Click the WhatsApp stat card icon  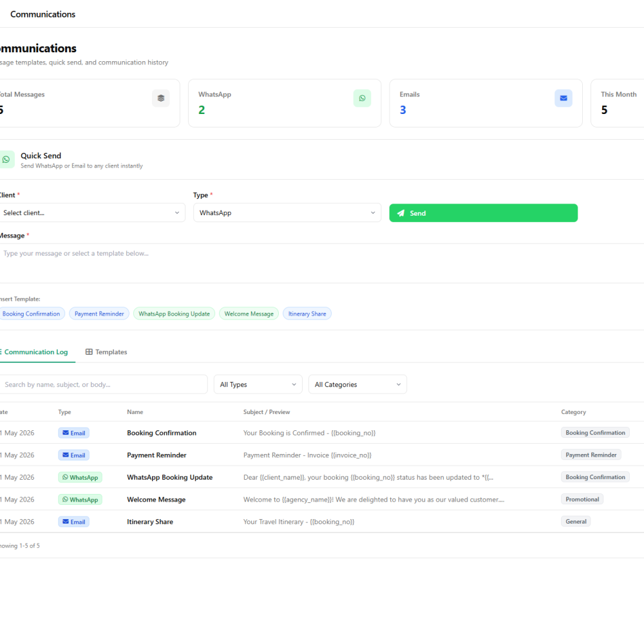[x=362, y=98]
